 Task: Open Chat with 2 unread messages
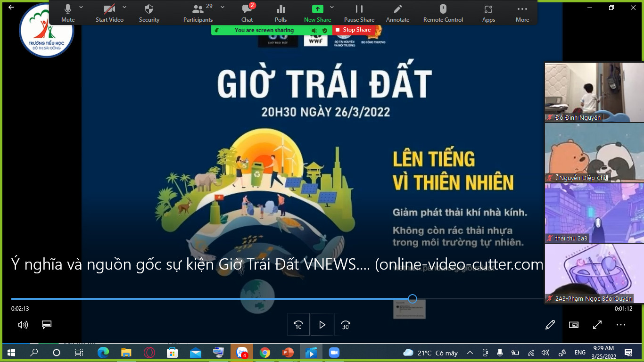[x=247, y=9]
